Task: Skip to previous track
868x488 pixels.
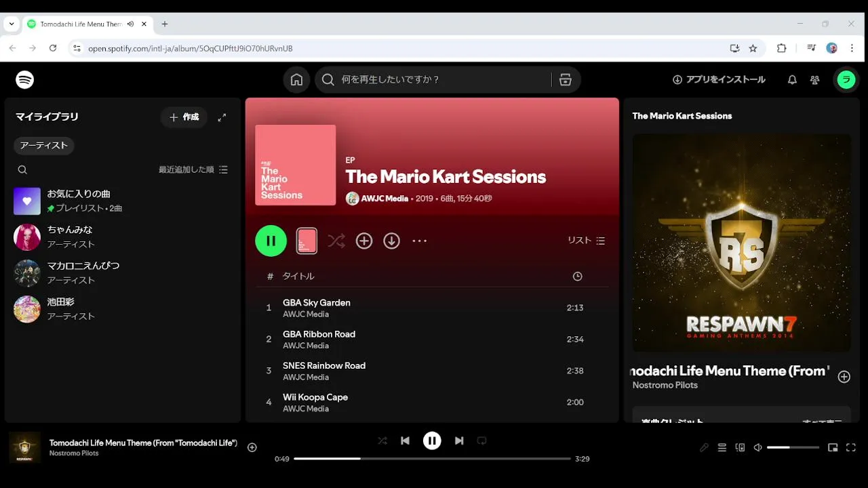Action: point(405,441)
